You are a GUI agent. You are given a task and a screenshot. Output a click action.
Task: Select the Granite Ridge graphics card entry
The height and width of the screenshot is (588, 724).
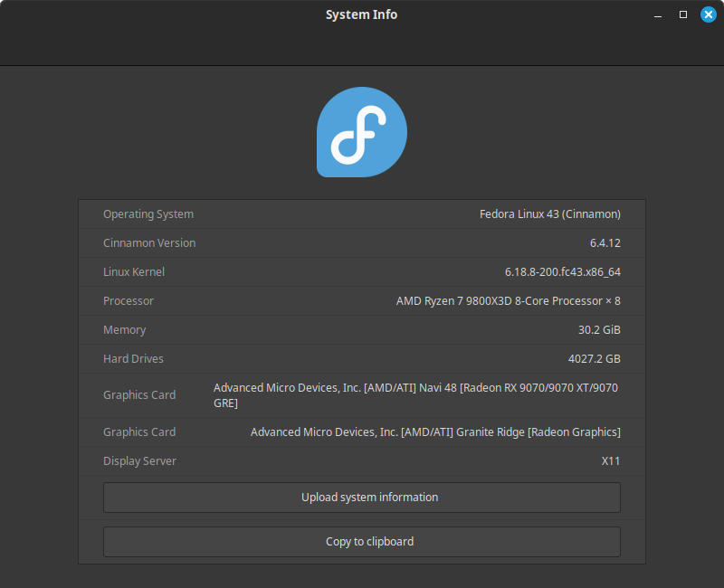435,432
